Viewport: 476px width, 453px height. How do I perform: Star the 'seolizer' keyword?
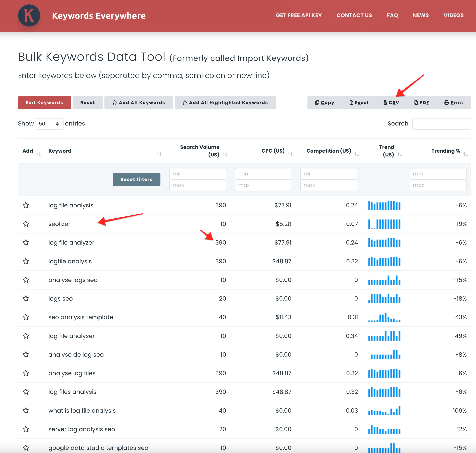tap(26, 224)
